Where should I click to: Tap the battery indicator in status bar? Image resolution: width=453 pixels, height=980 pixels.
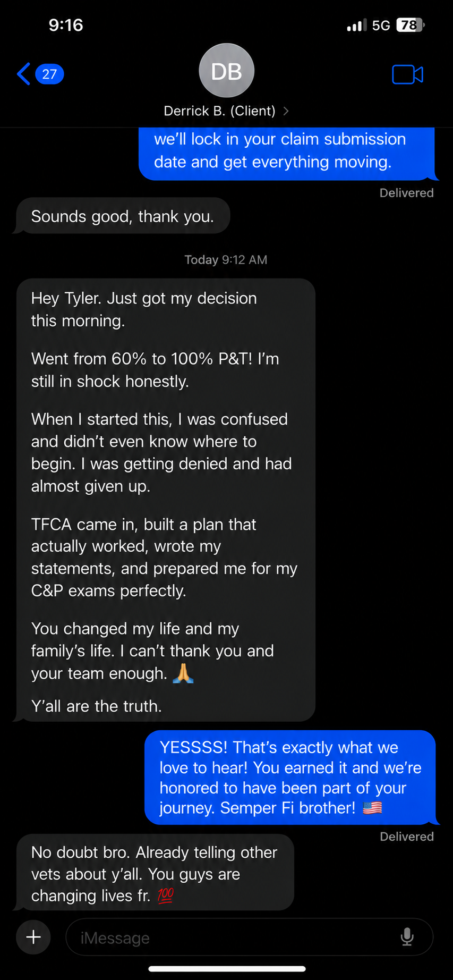coord(411,25)
